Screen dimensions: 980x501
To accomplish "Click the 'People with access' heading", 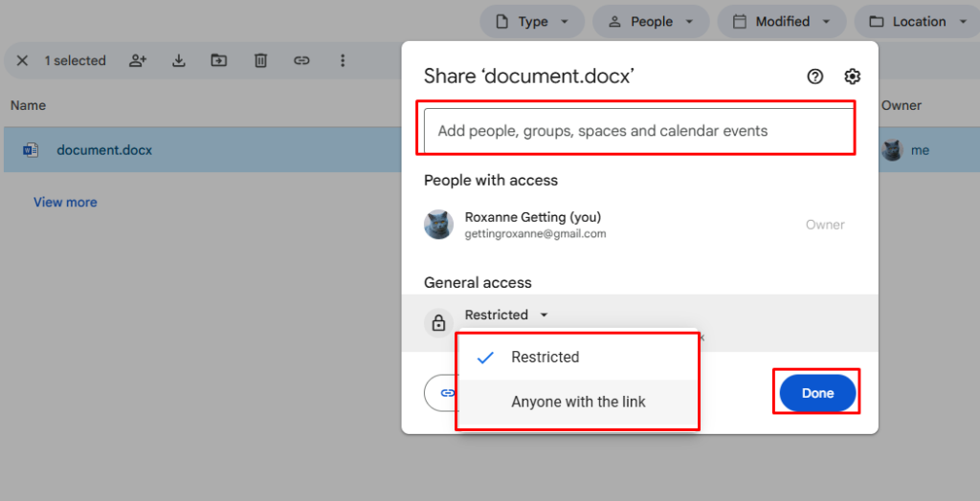I will pyautogui.click(x=491, y=181).
